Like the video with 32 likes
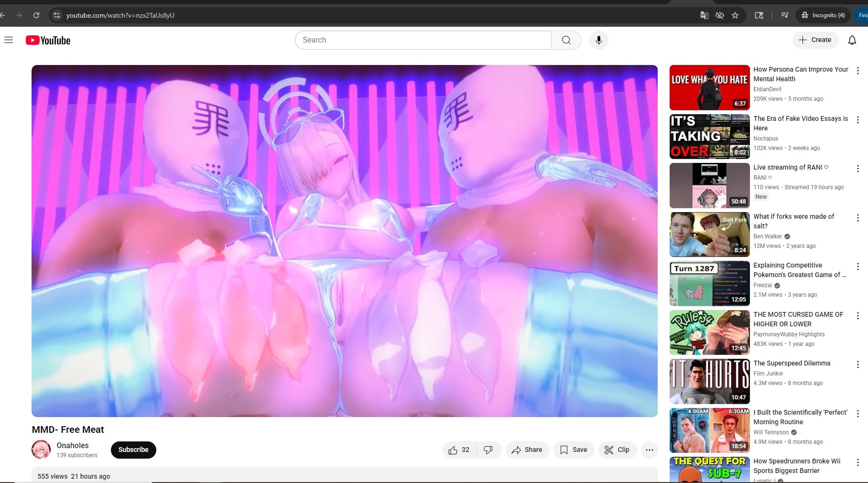The width and height of the screenshot is (868, 483). click(459, 450)
